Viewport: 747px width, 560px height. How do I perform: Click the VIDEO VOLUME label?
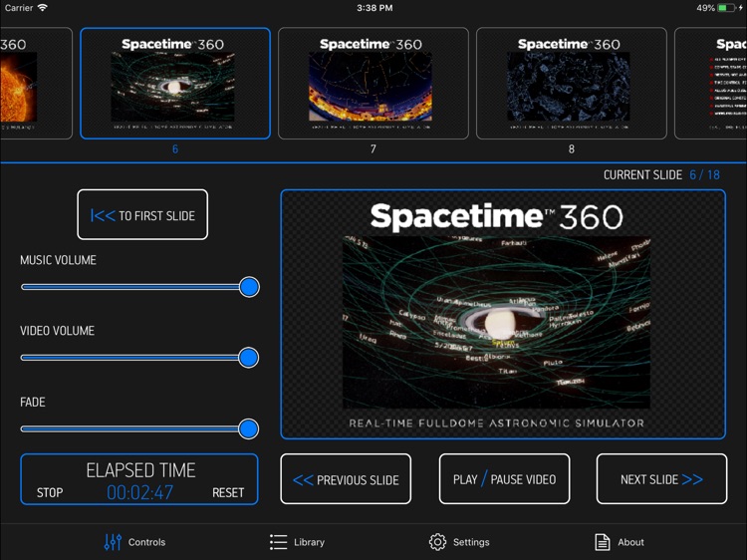point(57,330)
